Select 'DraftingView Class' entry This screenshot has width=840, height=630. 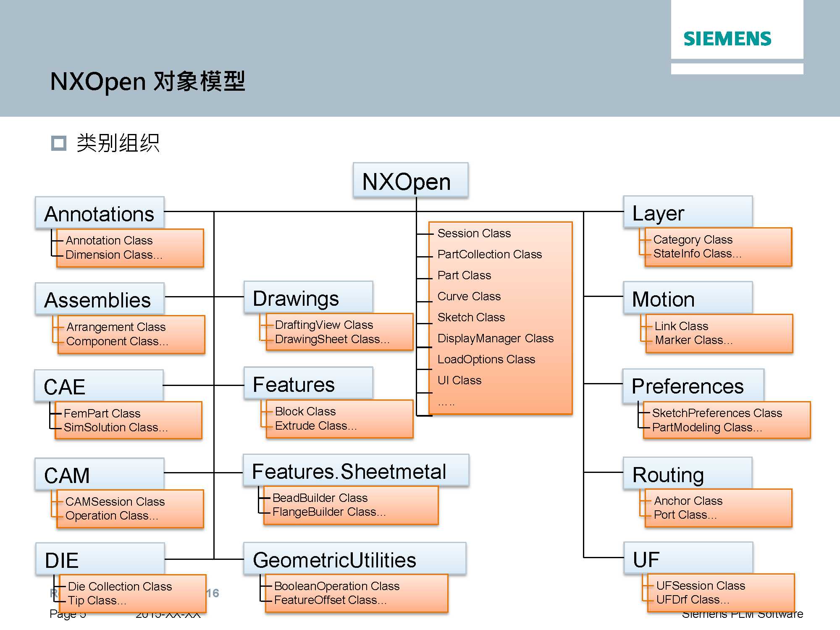pyautogui.click(x=324, y=325)
